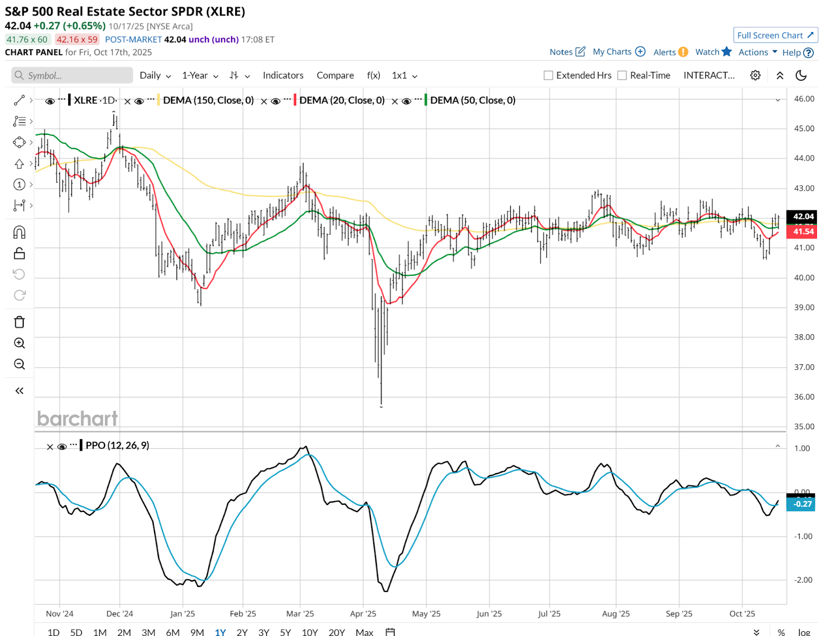Open the Indicators menu
The height and width of the screenshot is (636, 840).
click(283, 76)
